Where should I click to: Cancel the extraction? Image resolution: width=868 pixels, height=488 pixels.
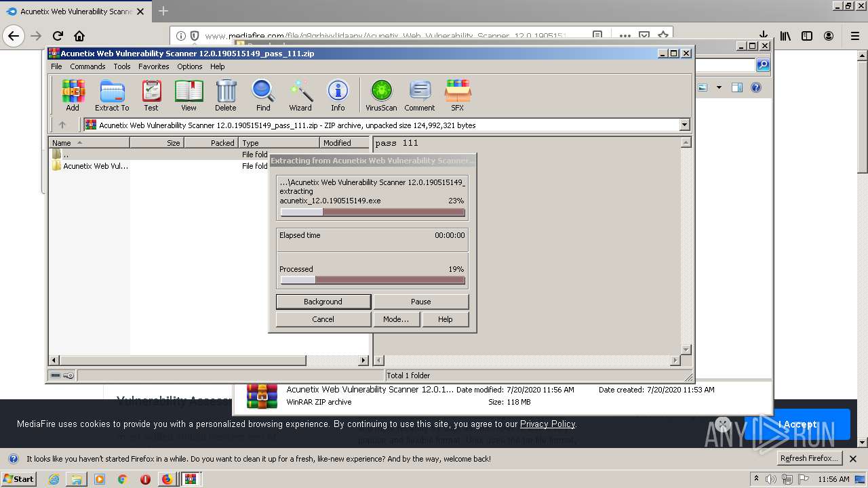pyautogui.click(x=323, y=319)
